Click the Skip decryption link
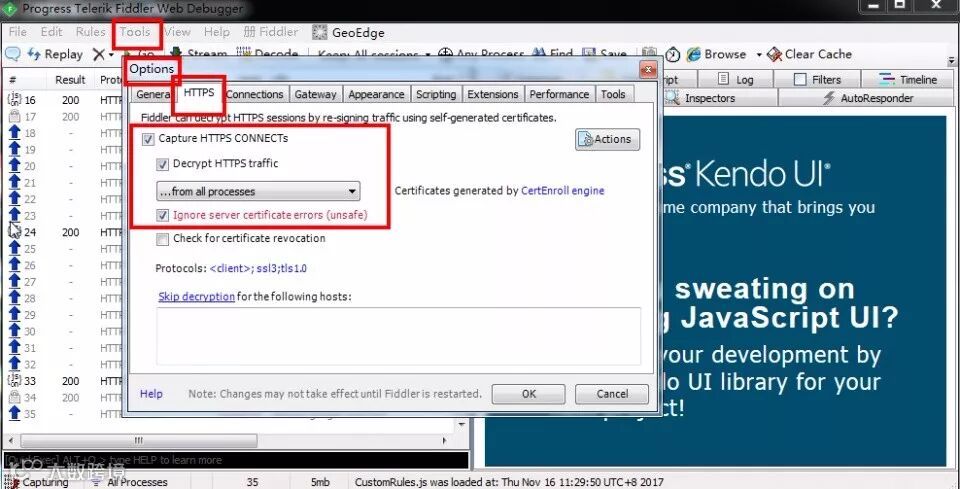Screen dimensions: 960x489 197,297
